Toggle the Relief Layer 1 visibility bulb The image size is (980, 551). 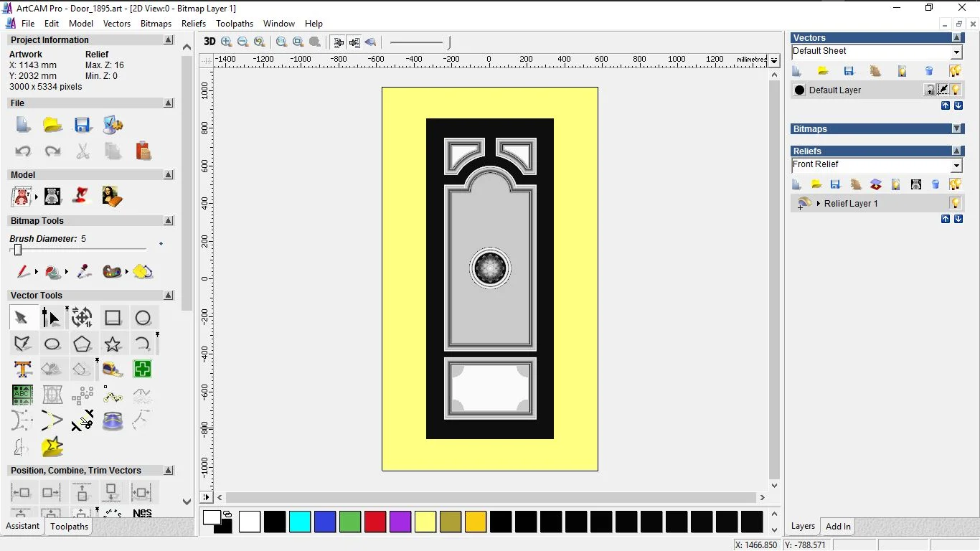tap(956, 203)
